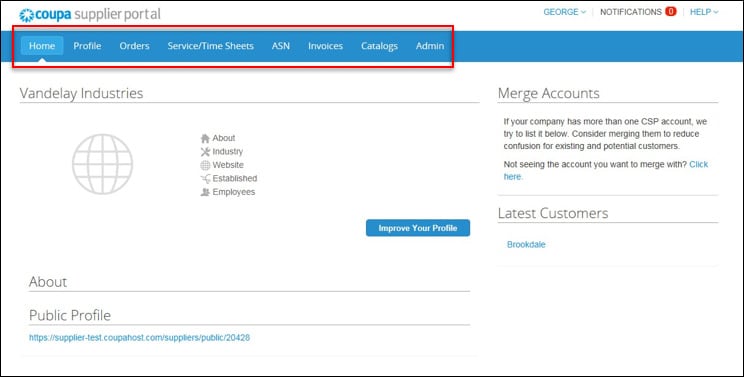This screenshot has width=744, height=377.
Task: Click the icon beside Established
Action: (205, 179)
